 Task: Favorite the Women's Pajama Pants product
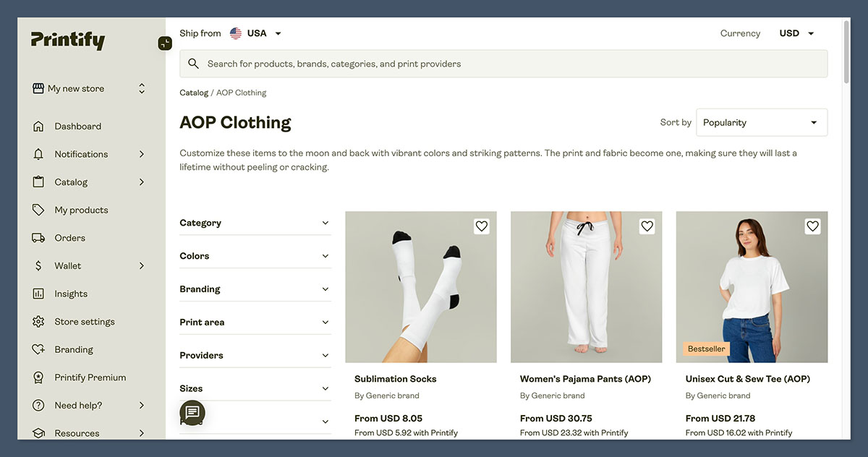[x=647, y=226]
